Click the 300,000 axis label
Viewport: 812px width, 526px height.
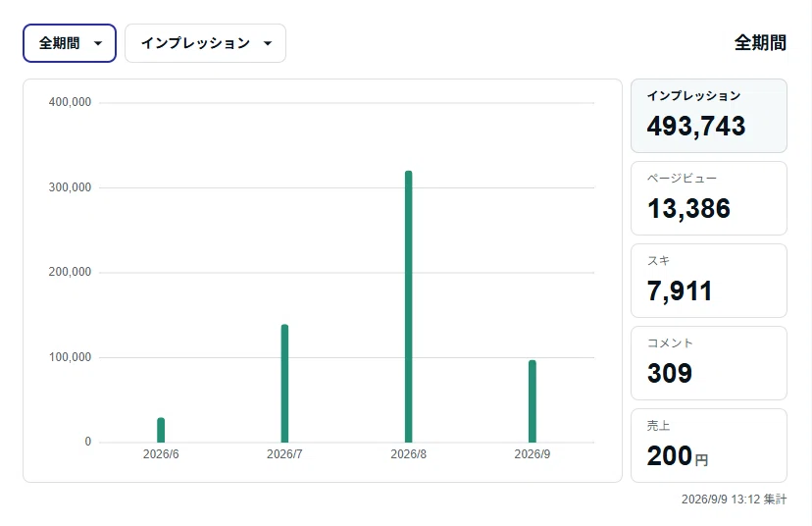point(70,187)
